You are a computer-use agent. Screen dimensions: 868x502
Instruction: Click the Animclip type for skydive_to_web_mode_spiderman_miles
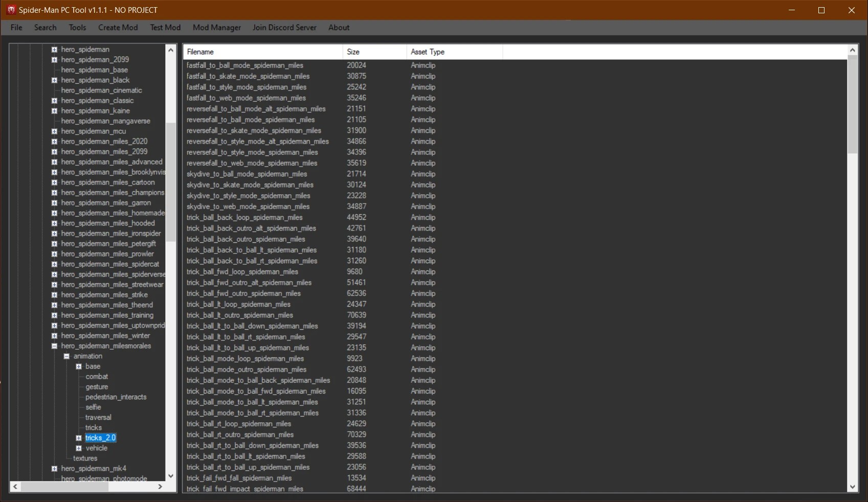pos(423,207)
